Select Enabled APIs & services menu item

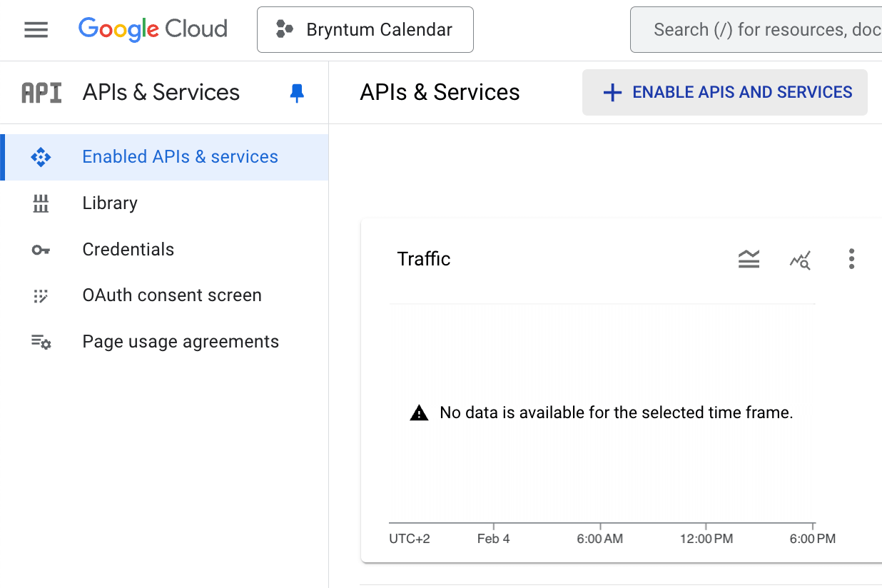[x=165, y=157]
